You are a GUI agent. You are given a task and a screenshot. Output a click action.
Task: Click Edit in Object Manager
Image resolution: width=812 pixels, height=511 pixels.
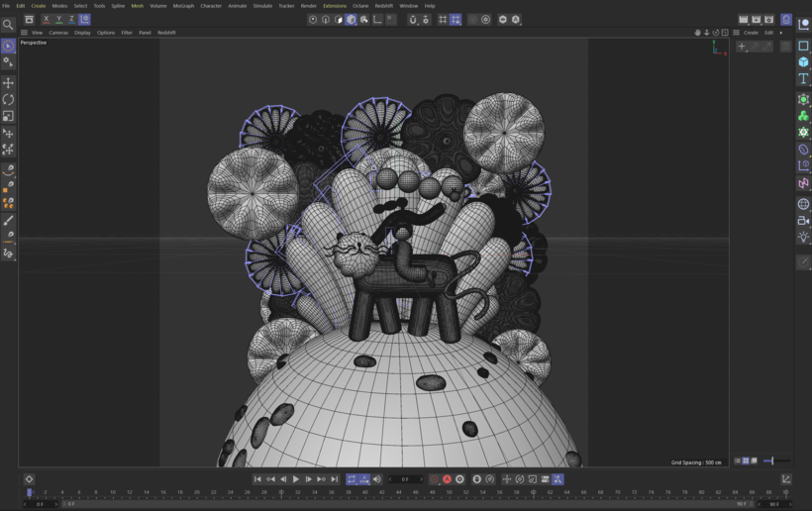click(769, 32)
